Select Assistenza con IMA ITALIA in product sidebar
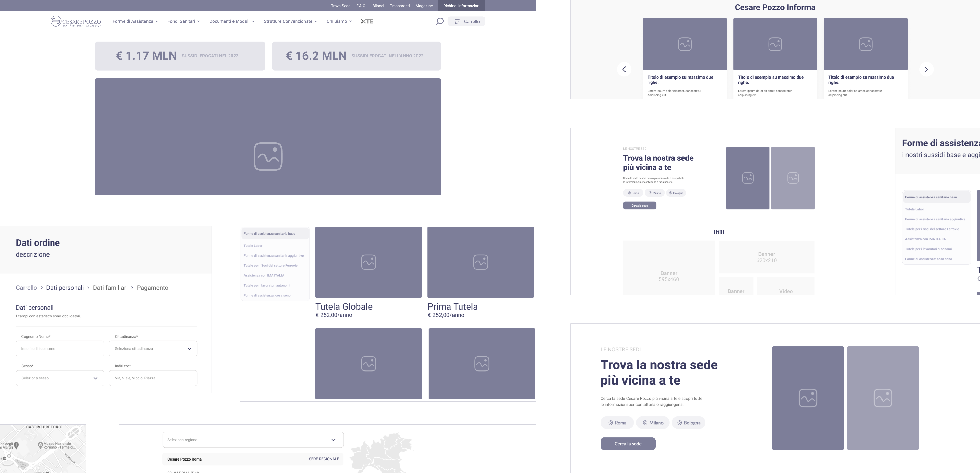 tap(264, 275)
